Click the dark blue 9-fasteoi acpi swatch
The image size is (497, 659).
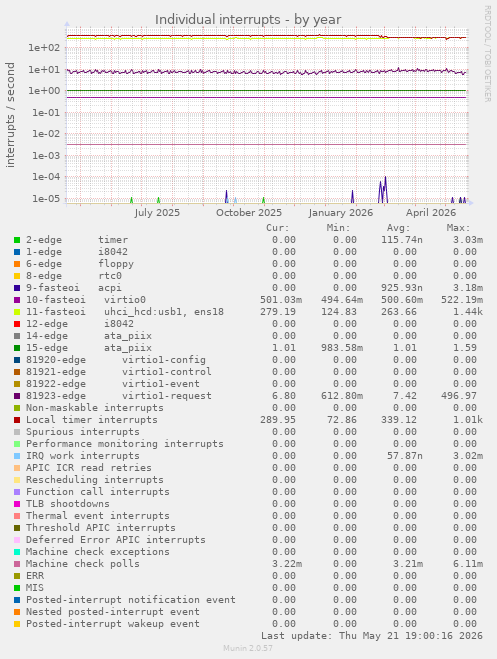click(x=17, y=288)
